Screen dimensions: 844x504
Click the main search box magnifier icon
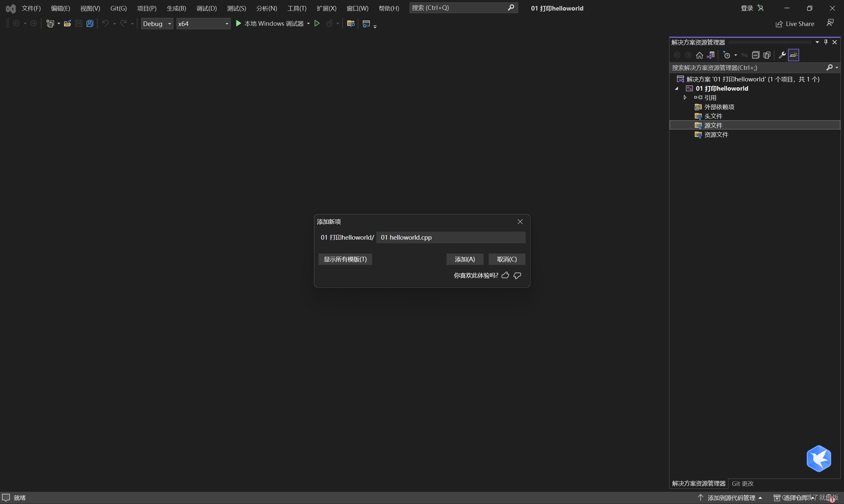coord(511,8)
